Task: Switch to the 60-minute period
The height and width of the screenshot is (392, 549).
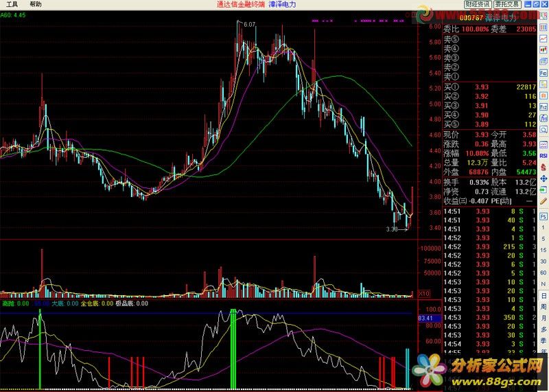Action: tap(544, 273)
